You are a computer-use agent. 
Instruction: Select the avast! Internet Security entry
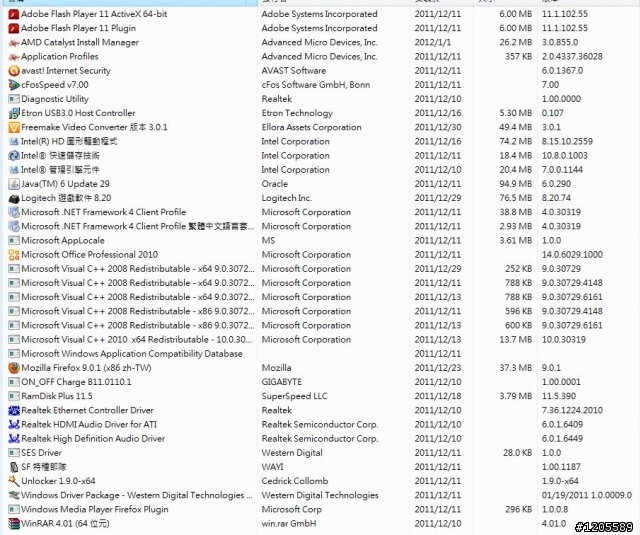pos(66,71)
